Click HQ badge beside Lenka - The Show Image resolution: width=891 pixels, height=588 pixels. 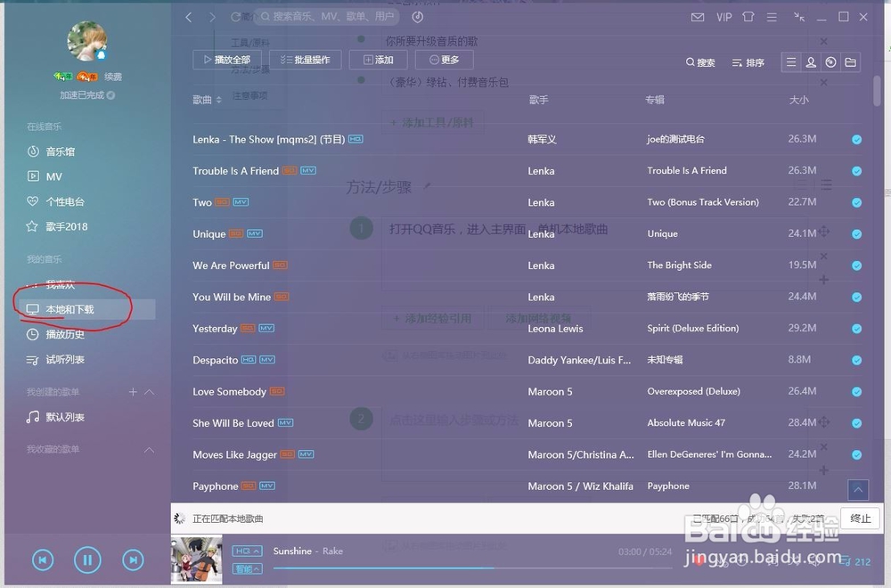pyautogui.click(x=356, y=139)
